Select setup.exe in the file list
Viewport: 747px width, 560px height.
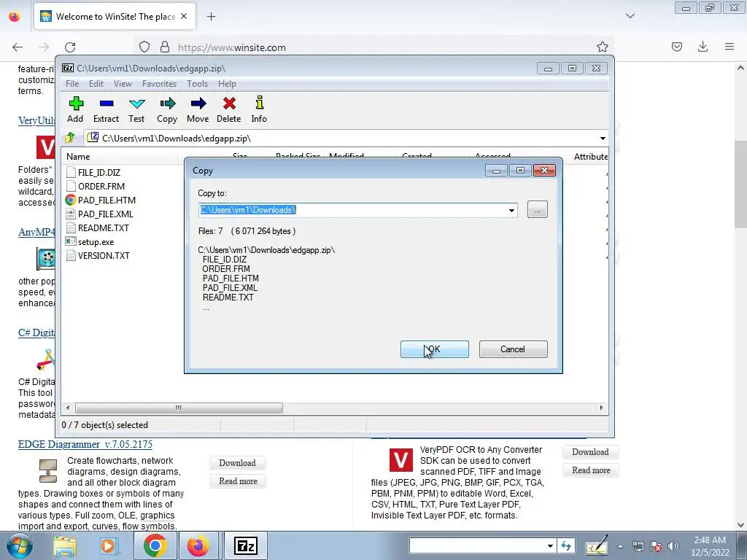click(x=96, y=242)
